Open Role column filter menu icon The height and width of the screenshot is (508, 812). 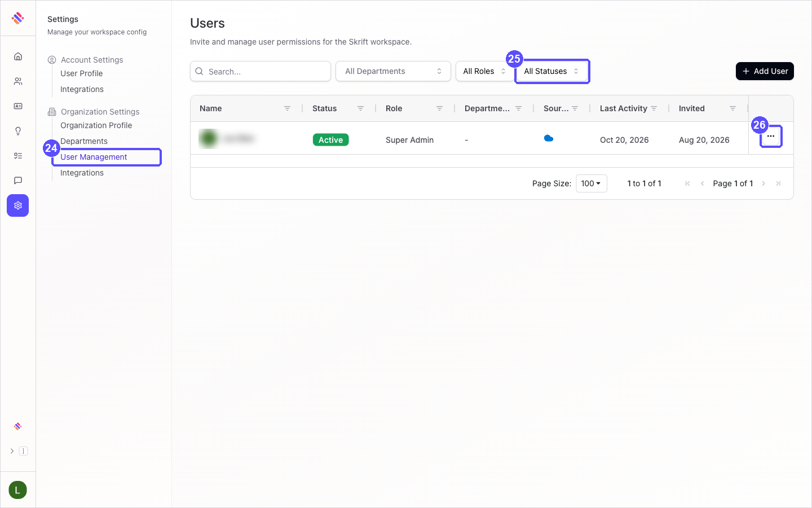(x=439, y=108)
